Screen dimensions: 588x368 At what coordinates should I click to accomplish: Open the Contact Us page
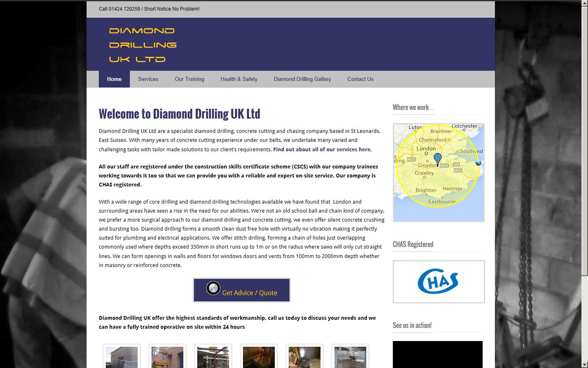(360, 79)
